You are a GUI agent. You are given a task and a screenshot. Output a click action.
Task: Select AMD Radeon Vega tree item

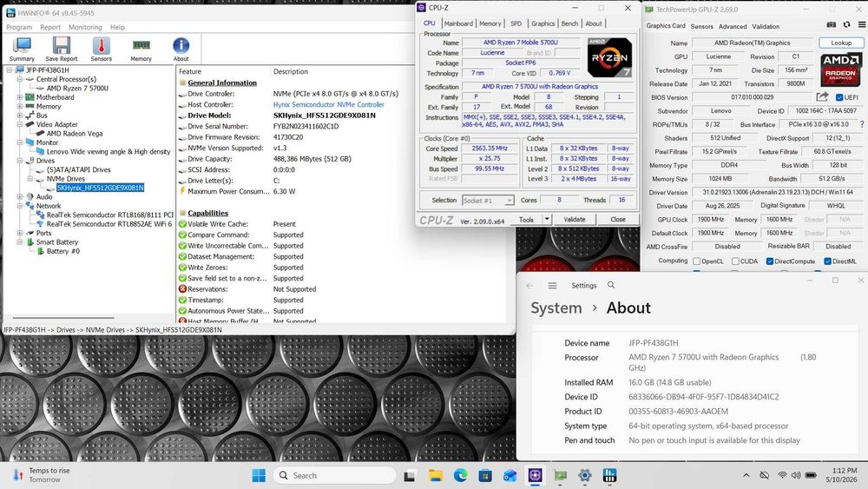pos(74,134)
